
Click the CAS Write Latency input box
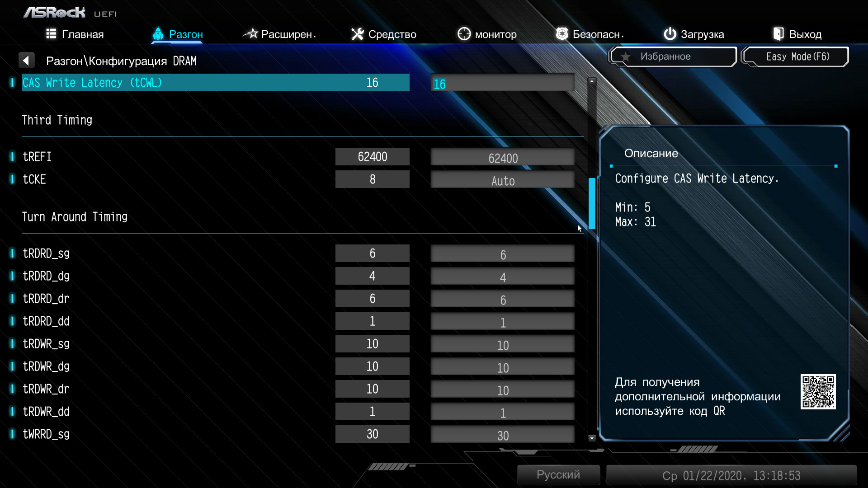502,84
